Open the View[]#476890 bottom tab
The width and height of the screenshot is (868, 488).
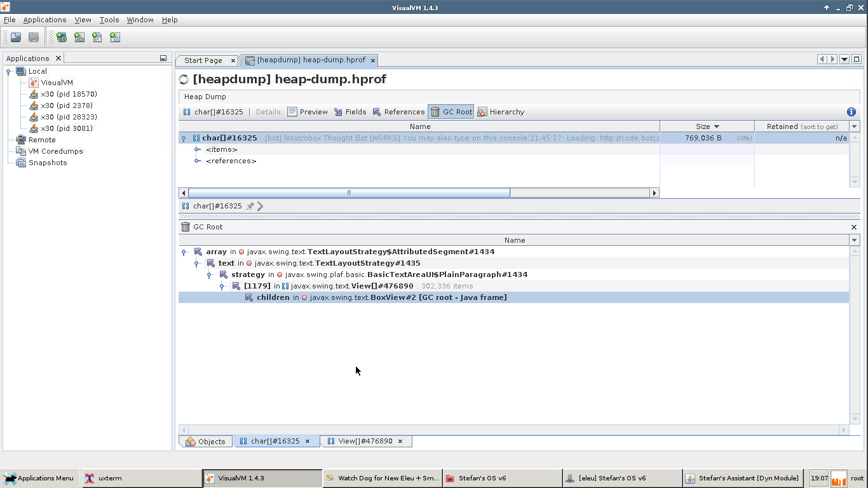(365, 441)
